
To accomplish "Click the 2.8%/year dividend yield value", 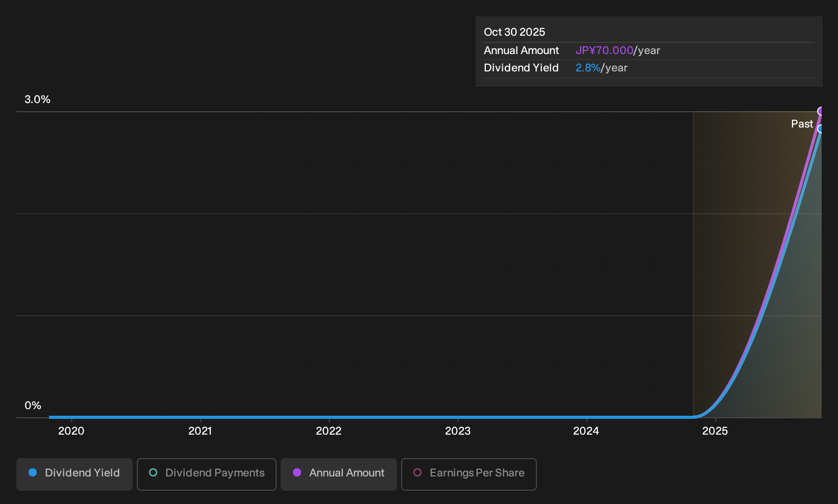I will 602,68.
